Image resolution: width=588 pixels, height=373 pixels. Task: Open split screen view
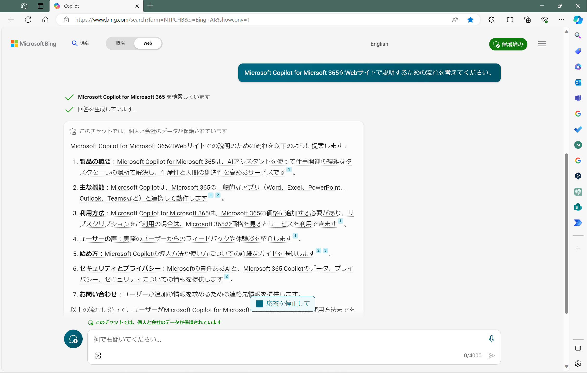pos(510,20)
